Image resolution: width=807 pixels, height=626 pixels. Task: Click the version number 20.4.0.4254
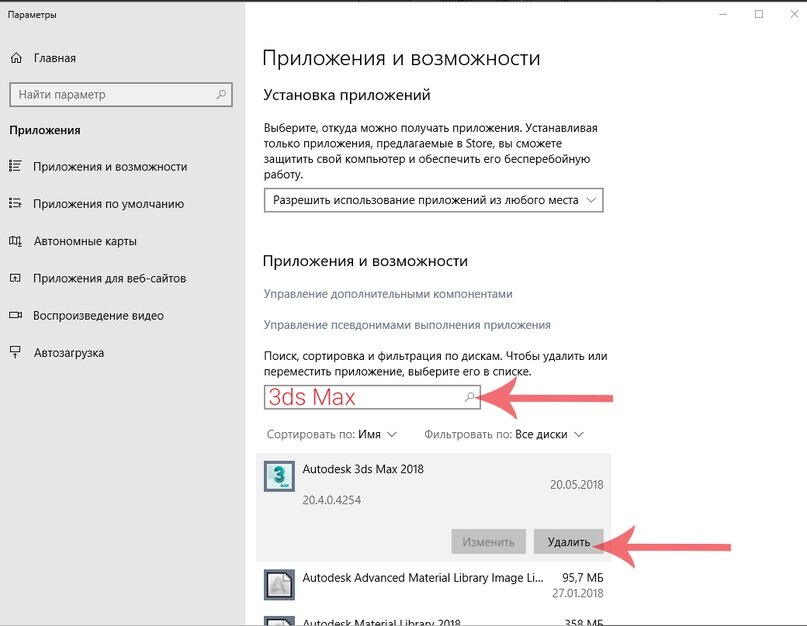331,500
